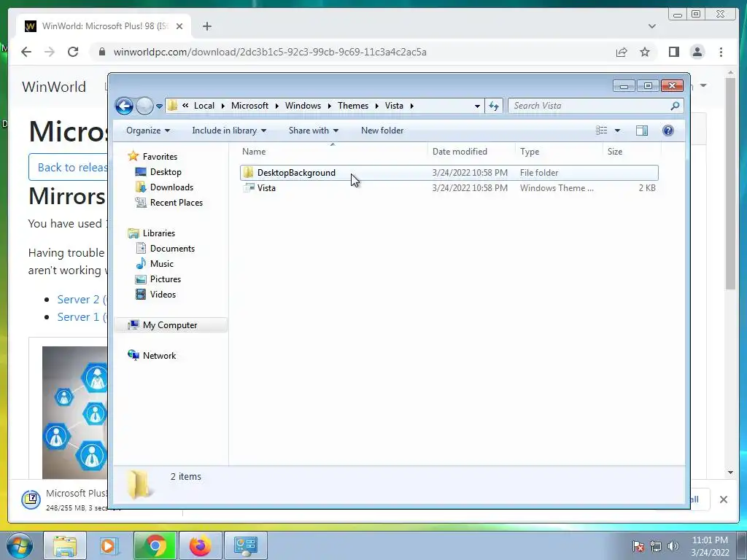Sort by Name column header
This screenshot has height=560, width=747.
[333, 152]
